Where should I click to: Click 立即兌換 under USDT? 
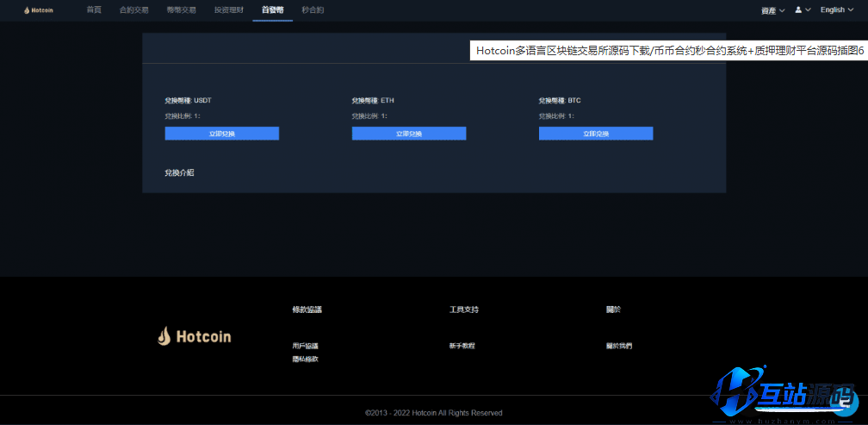(x=222, y=134)
